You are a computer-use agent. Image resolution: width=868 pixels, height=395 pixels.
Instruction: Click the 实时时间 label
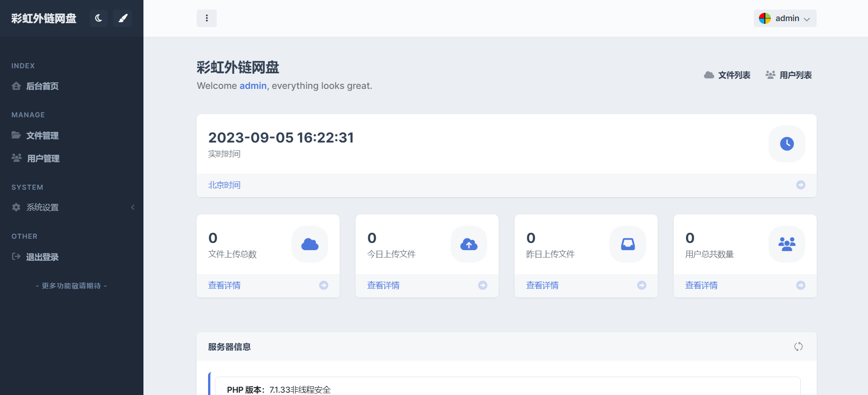[x=224, y=154]
